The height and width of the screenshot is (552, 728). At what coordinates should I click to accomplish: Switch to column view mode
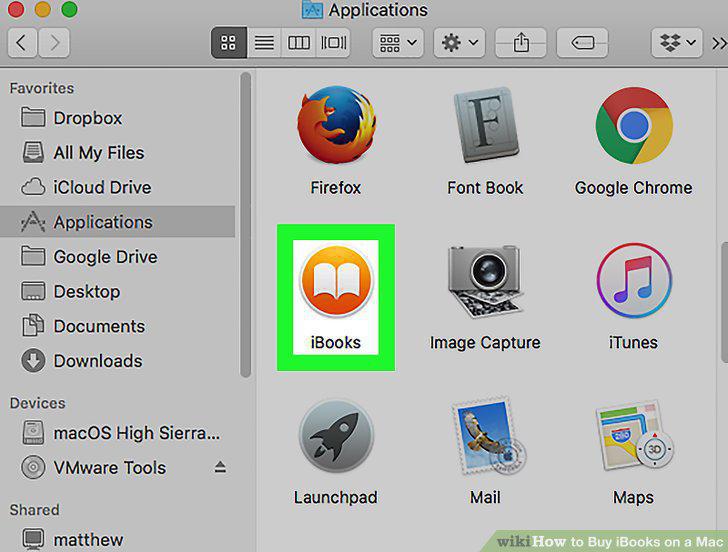[299, 43]
